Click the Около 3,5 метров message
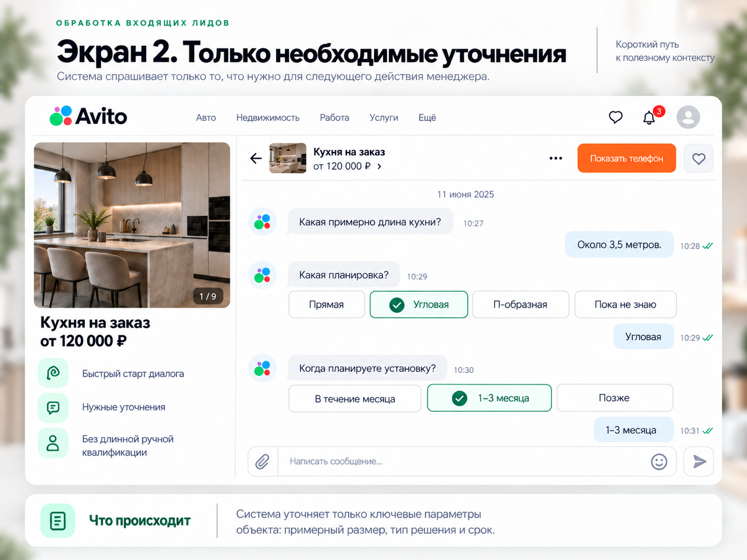747x560 pixels. coord(619,244)
